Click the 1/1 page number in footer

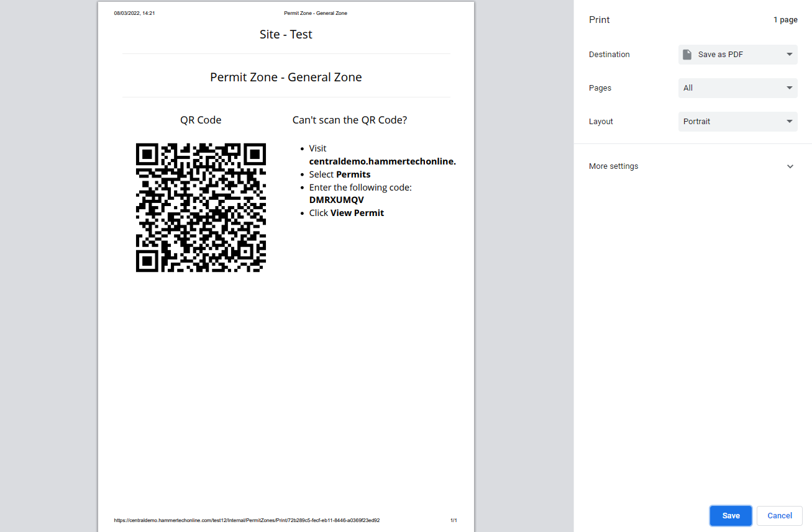pyautogui.click(x=454, y=520)
